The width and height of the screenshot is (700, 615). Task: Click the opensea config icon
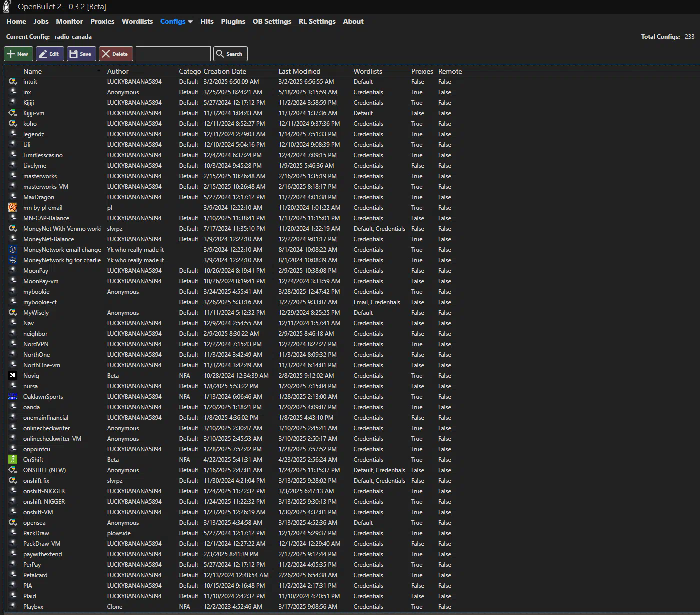coord(13,523)
